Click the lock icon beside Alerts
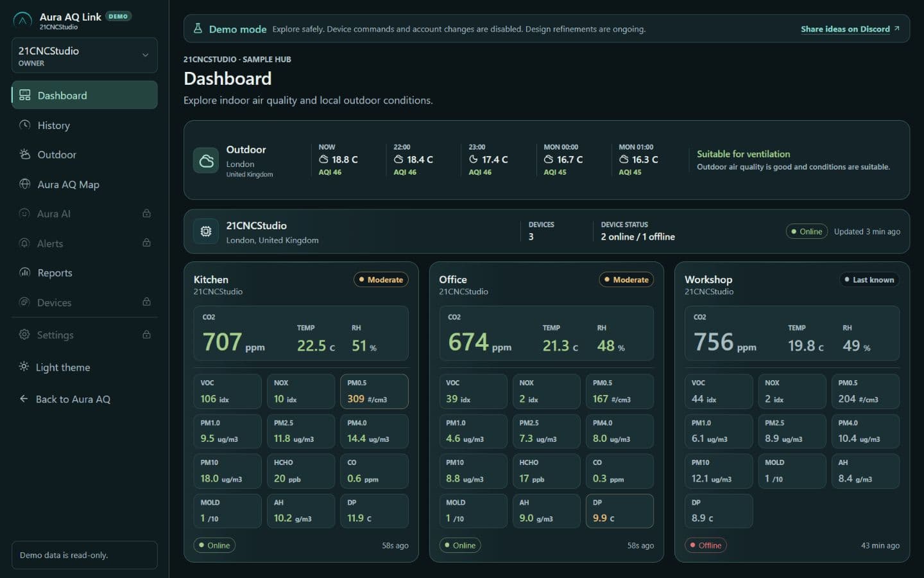This screenshot has height=578, width=924. coord(146,243)
